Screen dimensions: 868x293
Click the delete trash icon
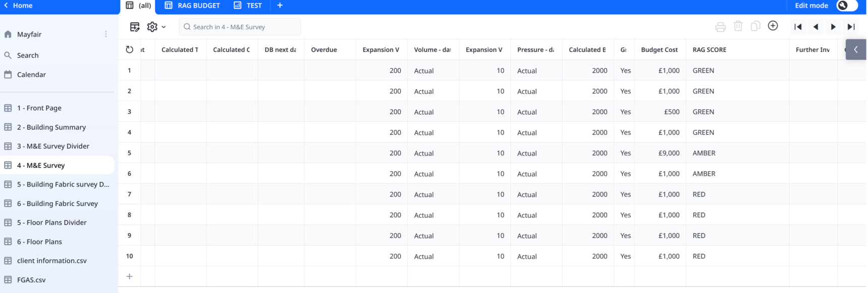point(738,26)
